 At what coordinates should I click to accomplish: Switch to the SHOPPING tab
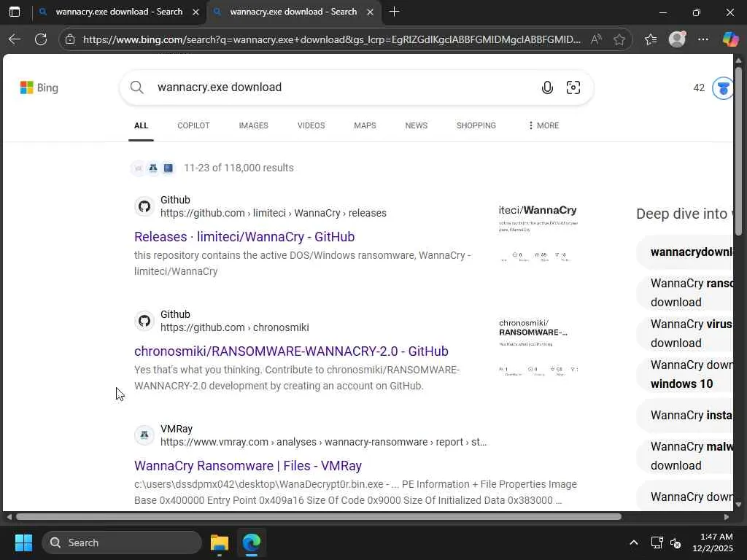(x=476, y=125)
